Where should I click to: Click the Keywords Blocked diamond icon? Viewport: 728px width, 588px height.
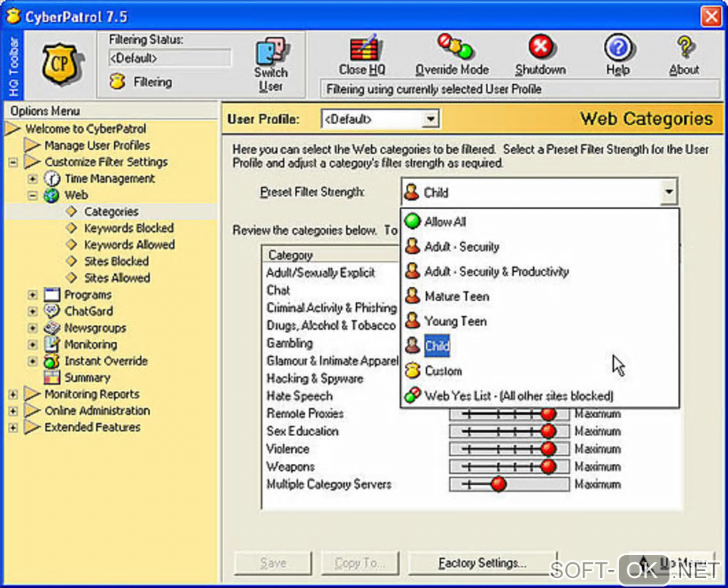[x=71, y=228]
